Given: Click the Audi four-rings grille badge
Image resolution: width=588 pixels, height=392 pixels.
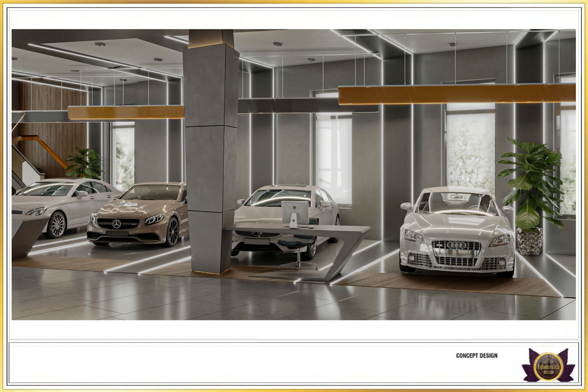Looking at the screenshot, I should 456,245.
